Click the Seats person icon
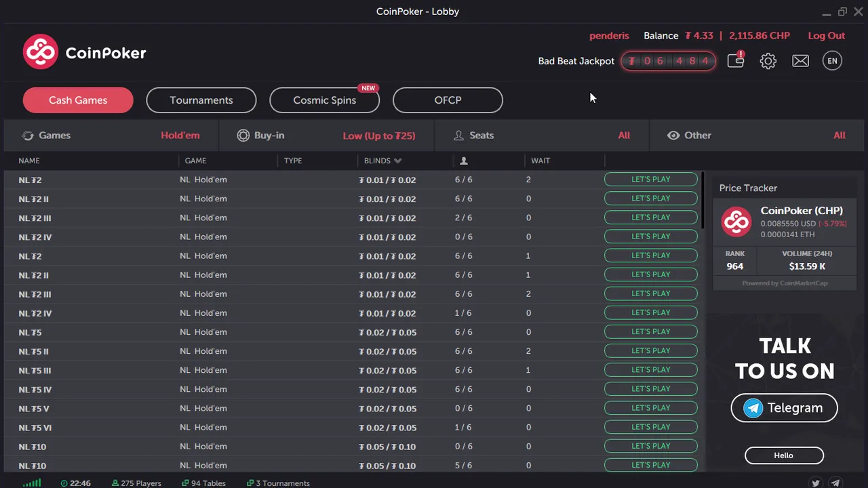868x488 pixels. coord(459,136)
